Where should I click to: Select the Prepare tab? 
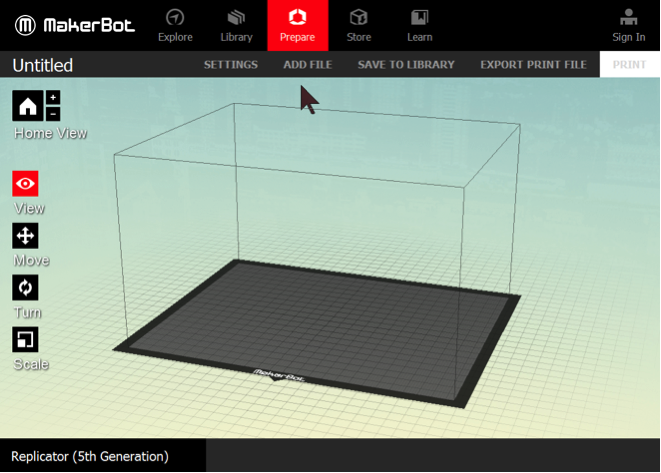click(x=298, y=25)
